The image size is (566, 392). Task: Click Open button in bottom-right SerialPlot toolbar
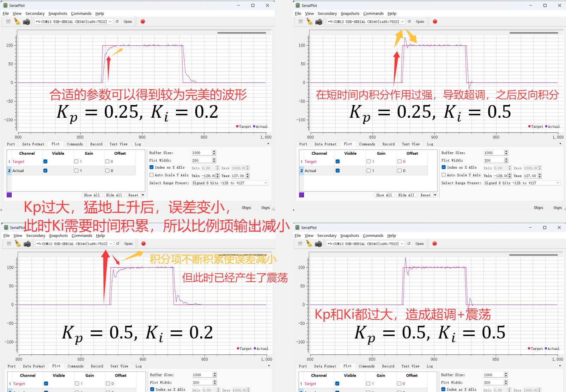pyautogui.click(x=420, y=244)
